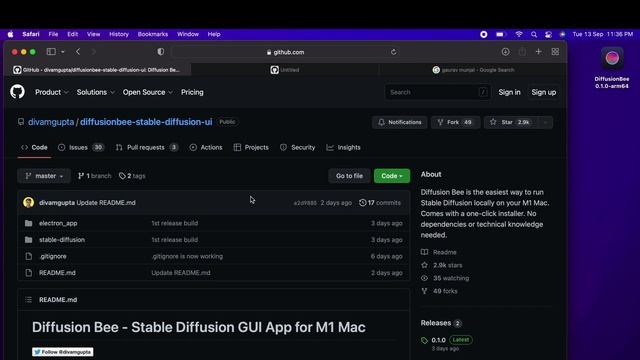The height and width of the screenshot is (360, 640).
Task: Click the commit history clock icon
Action: pos(362,202)
